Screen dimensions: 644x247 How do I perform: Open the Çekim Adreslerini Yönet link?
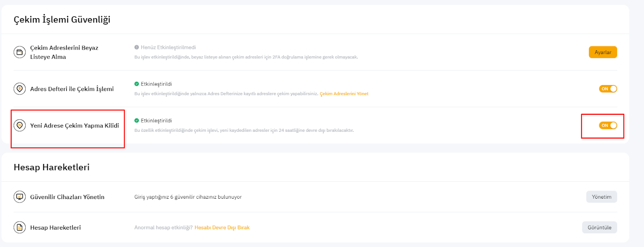[344, 93]
